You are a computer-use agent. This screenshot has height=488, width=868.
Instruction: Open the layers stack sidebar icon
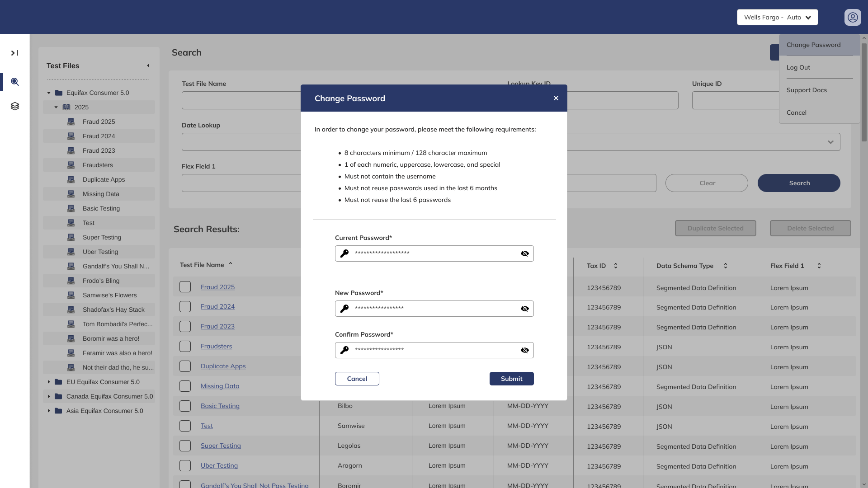click(x=15, y=106)
